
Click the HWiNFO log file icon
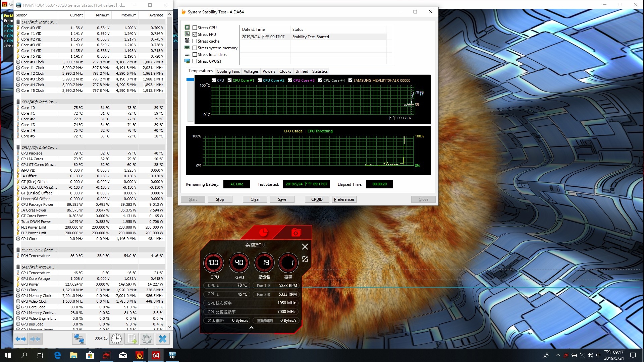coord(132,339)
